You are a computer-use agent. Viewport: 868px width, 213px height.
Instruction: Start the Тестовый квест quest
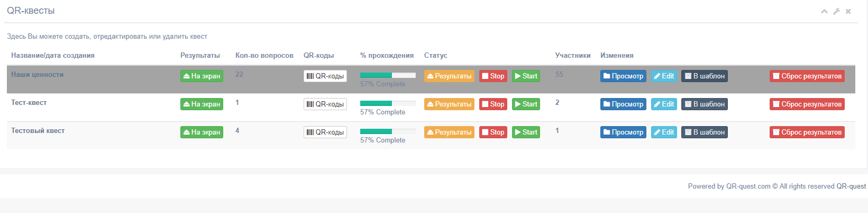coord(526,132)
